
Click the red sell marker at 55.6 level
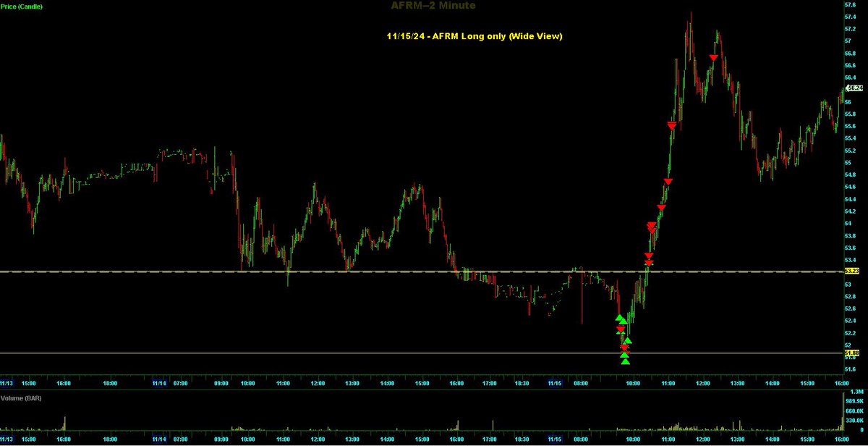tap(672, 126)
